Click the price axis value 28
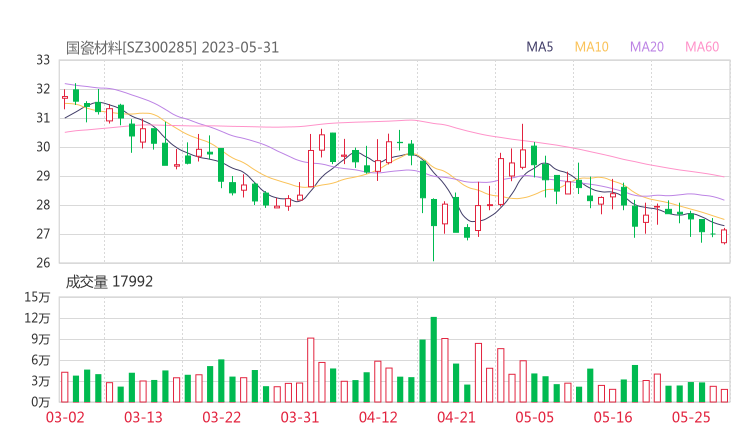This screenshot has width=740, height=440. (x=43, y=205)
